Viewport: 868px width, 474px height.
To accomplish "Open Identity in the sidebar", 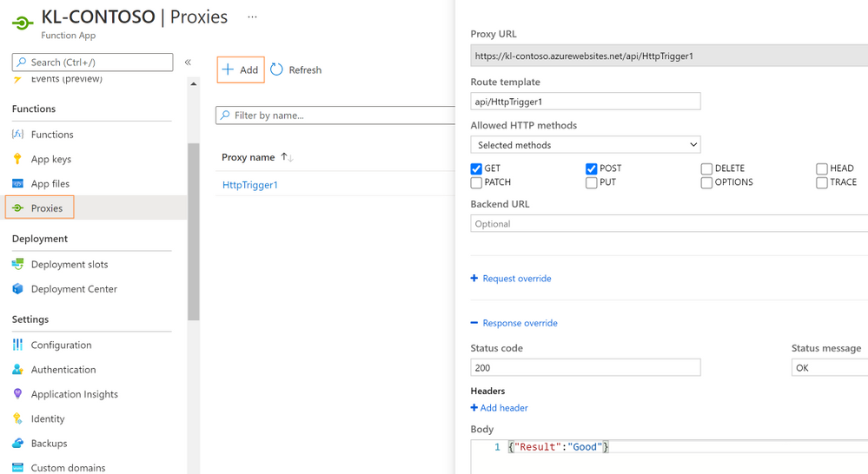I will [48, 418].
